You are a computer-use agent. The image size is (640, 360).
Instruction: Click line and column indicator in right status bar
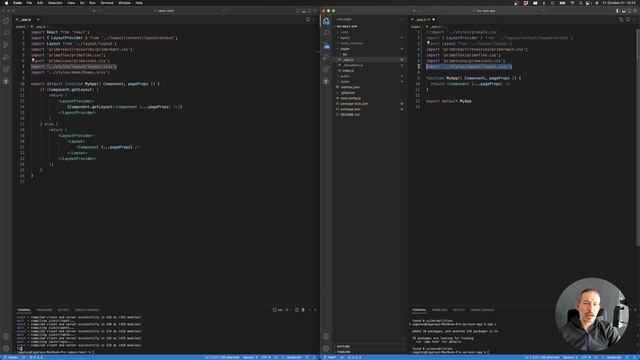(x=542, y=358)
